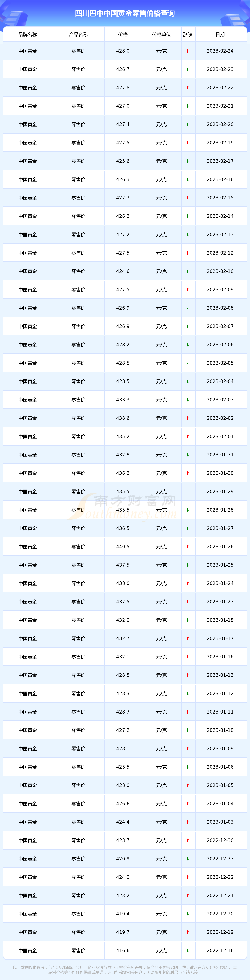
Task: Click the down arrow in the 2023-01-31 row
Action: pos(187,455)
